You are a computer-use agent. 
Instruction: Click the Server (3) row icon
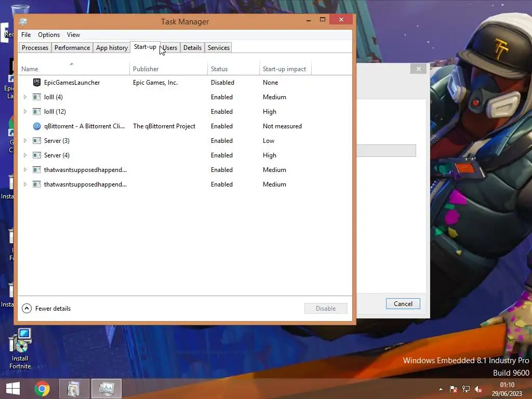click(x=37, y=141)
